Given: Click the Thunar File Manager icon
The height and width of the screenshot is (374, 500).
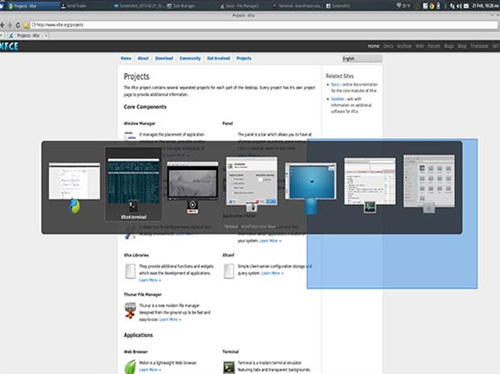Looking at the screenshot, I should click(x=130, y=310).
